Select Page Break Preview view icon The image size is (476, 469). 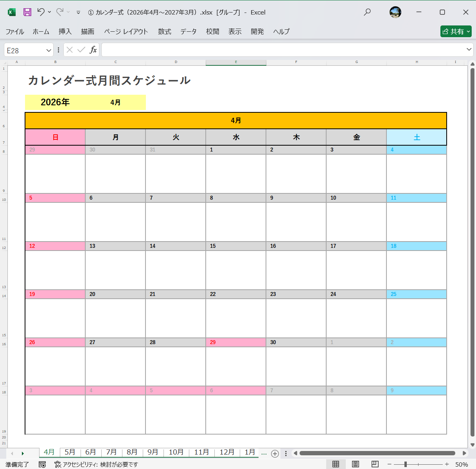tap(374, 464)
